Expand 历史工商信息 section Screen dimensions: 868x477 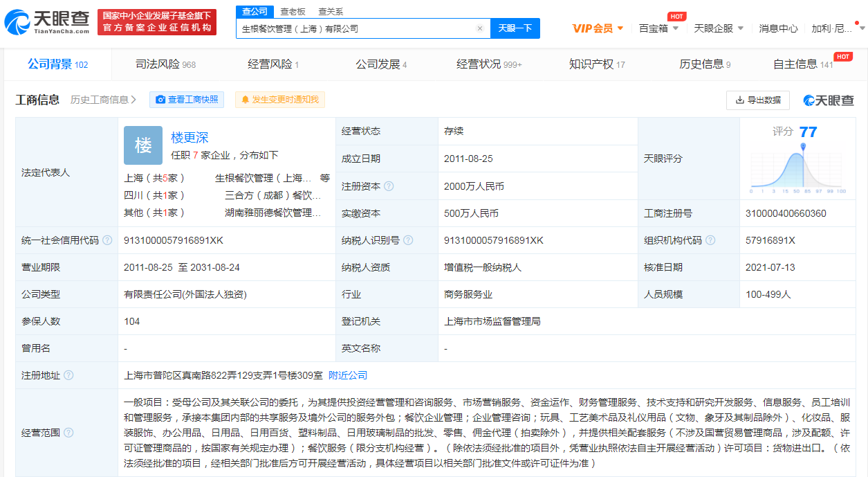(103, 100)
